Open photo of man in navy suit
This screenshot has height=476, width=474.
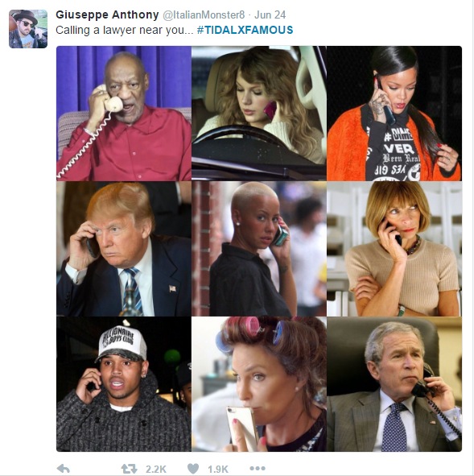click(x=124, y=249)
